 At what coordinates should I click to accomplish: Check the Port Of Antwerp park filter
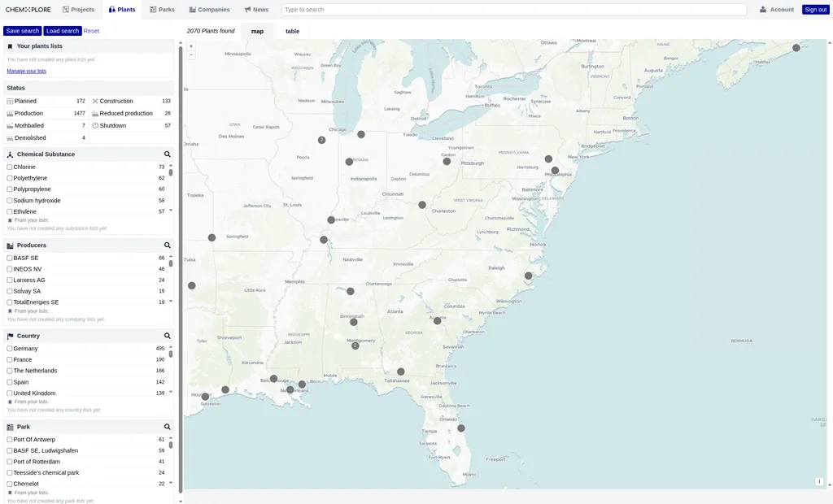click(x=10, y=440)
